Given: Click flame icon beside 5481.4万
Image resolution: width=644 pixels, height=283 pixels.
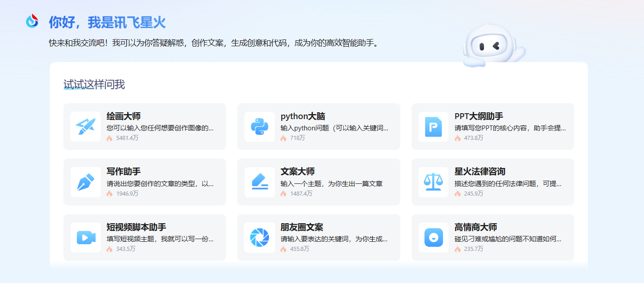Looking at the screenshot, I should 110,138.
